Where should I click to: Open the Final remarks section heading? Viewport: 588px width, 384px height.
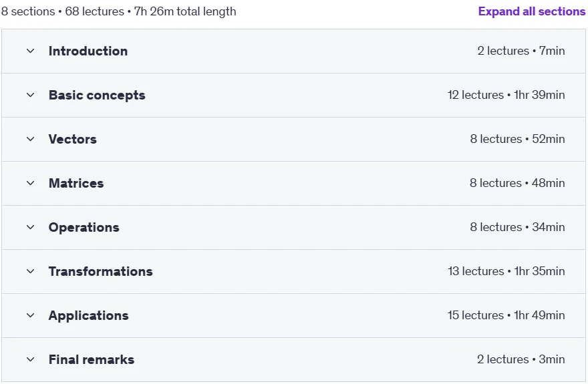coord(92,360)
